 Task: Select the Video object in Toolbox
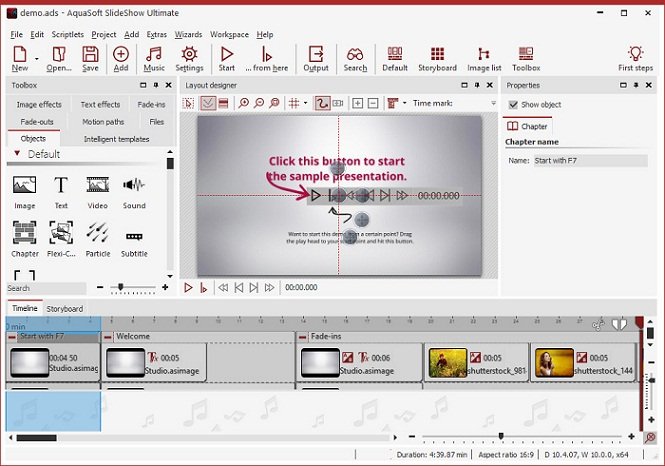[98, 193]
